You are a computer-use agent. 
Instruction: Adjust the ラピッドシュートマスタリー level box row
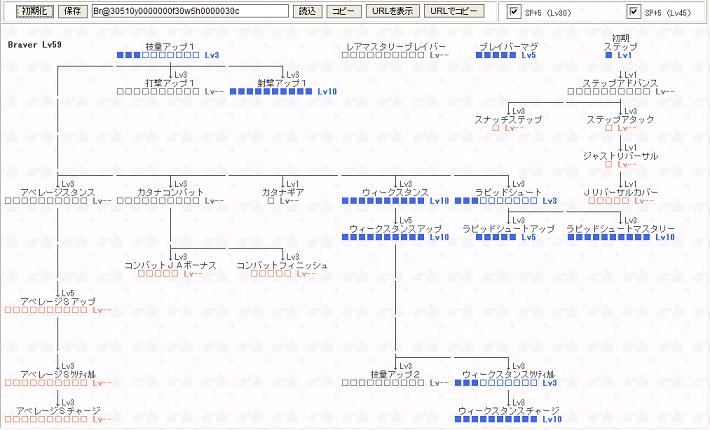[609, 237]
